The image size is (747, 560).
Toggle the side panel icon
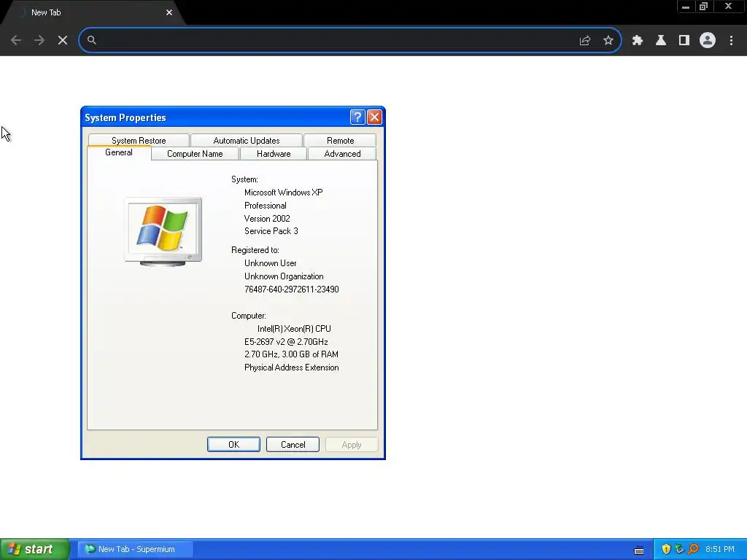click(x=684, y=41)
